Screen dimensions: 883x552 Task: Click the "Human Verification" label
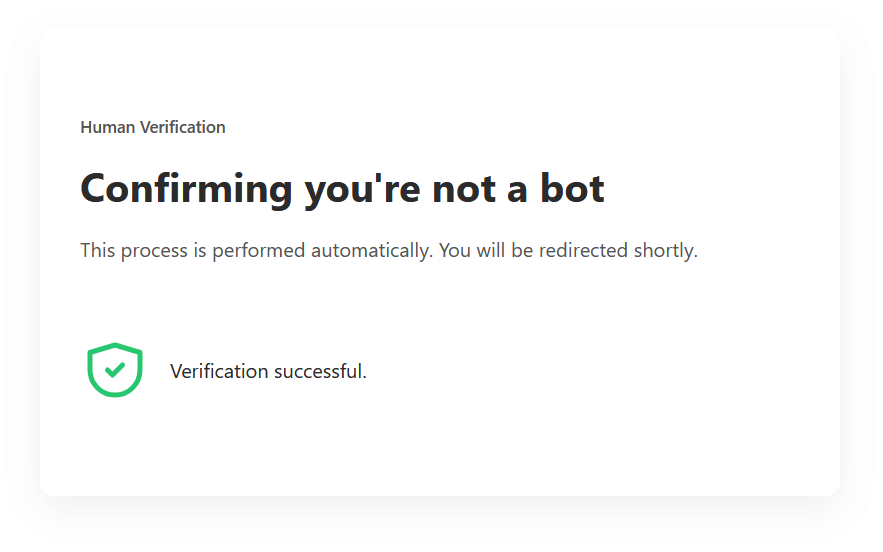point(153,127)
